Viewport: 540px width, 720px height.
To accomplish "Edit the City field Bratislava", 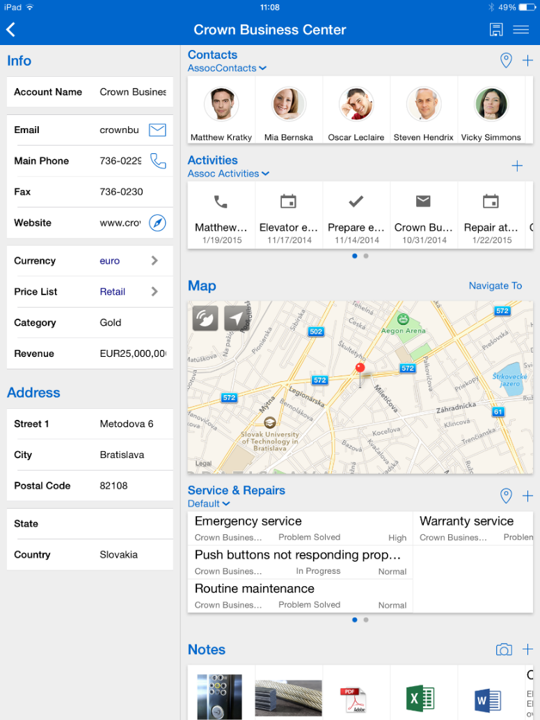I will point(90,455).
